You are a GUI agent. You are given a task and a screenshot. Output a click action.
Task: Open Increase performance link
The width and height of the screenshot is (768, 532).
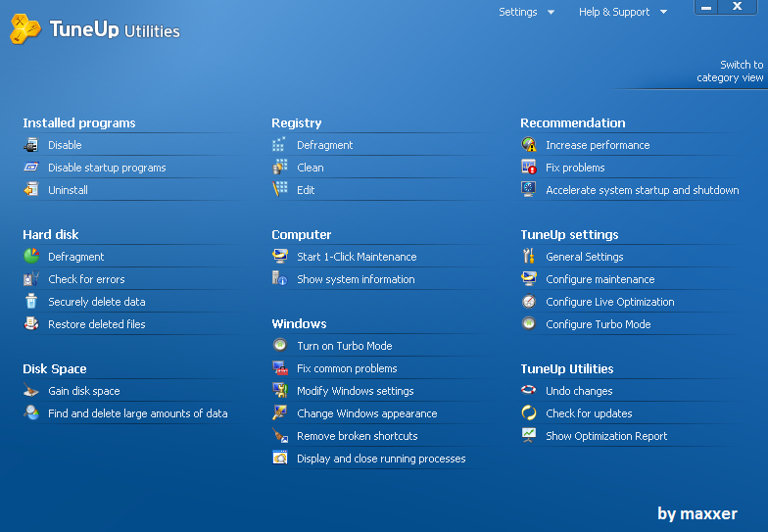click(x=598, y=145)
